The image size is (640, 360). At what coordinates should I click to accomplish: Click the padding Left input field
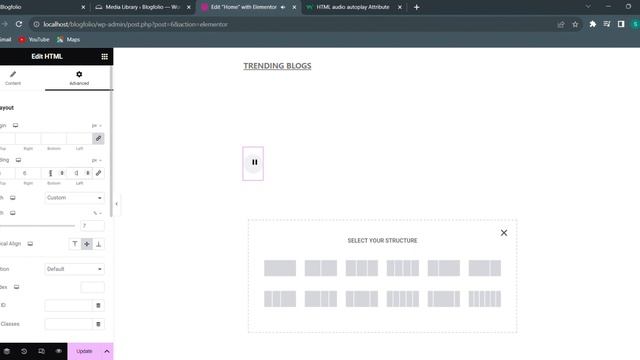click(80, 173)
